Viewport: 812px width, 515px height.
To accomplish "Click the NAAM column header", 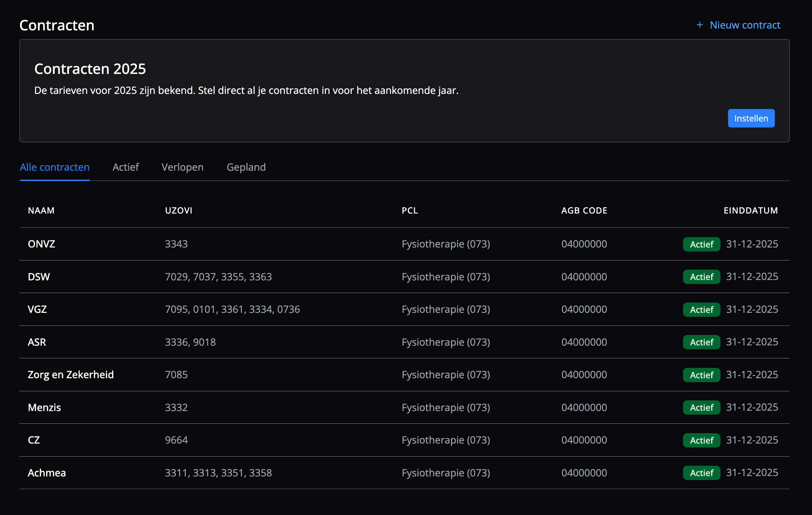I will tap(41, 211).
